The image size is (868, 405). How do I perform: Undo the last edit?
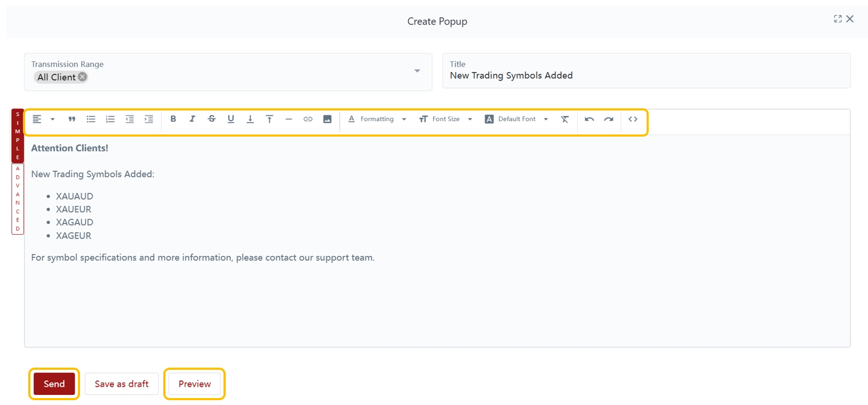(589, 119)
